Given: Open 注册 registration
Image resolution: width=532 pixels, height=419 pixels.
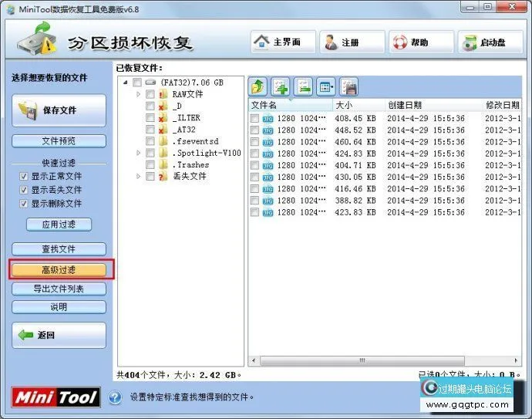Looking at the screenshot, I should tap(352, 42).
